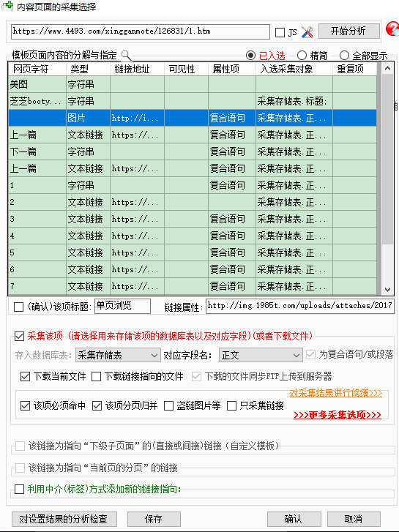Click the URL address input field
The image size is (399, 532).
141,32
